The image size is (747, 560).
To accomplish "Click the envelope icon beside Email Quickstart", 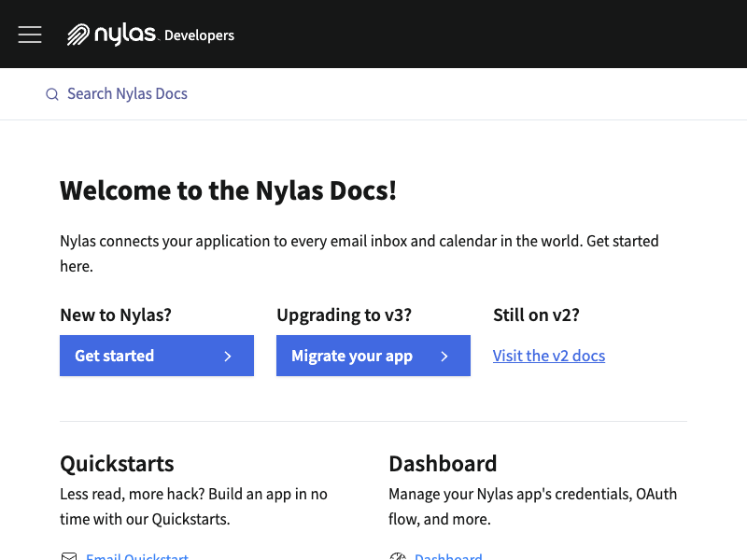I will tap(69, 556).
